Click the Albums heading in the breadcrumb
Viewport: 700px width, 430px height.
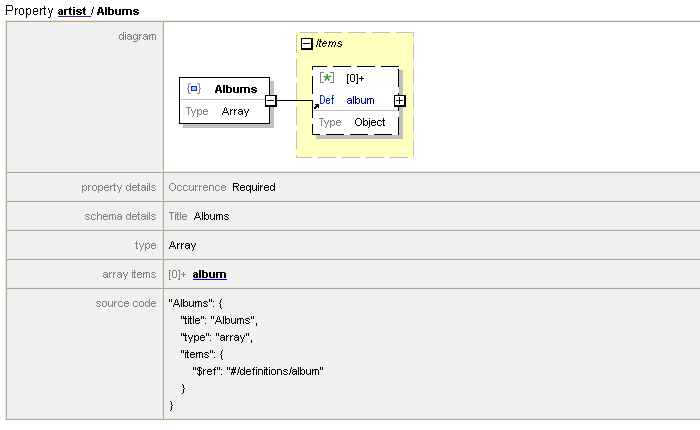point(118,11)
